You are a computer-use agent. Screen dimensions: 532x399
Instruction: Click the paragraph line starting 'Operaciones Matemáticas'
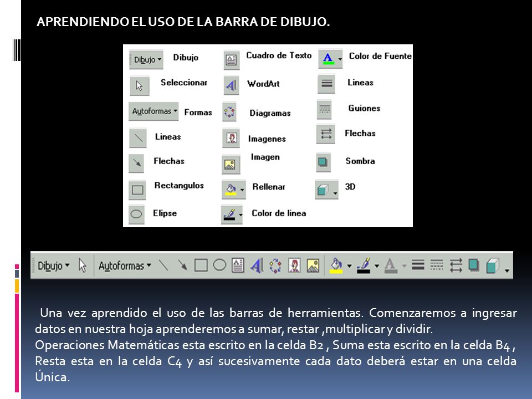coord(275,345)
